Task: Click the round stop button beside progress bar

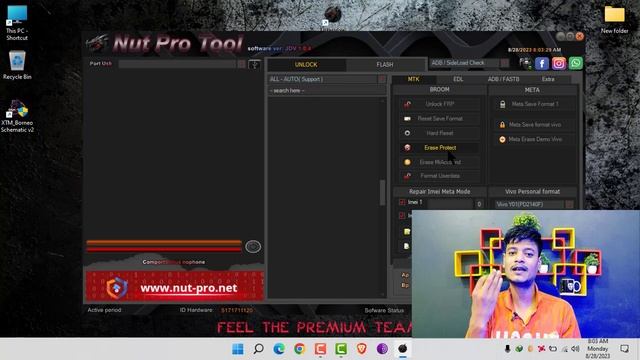Action: pyautogui.click(x=253, y=247)
